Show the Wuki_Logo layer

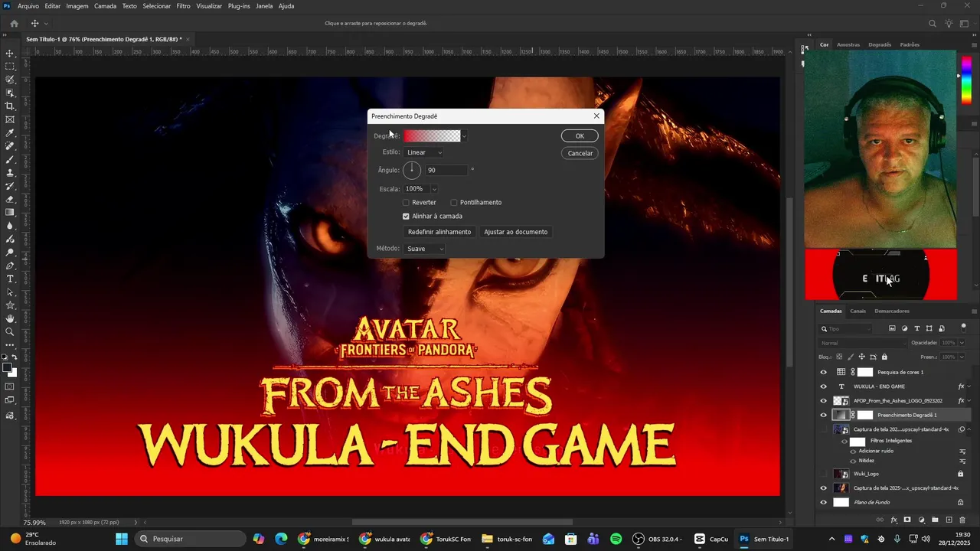(824, 474)
